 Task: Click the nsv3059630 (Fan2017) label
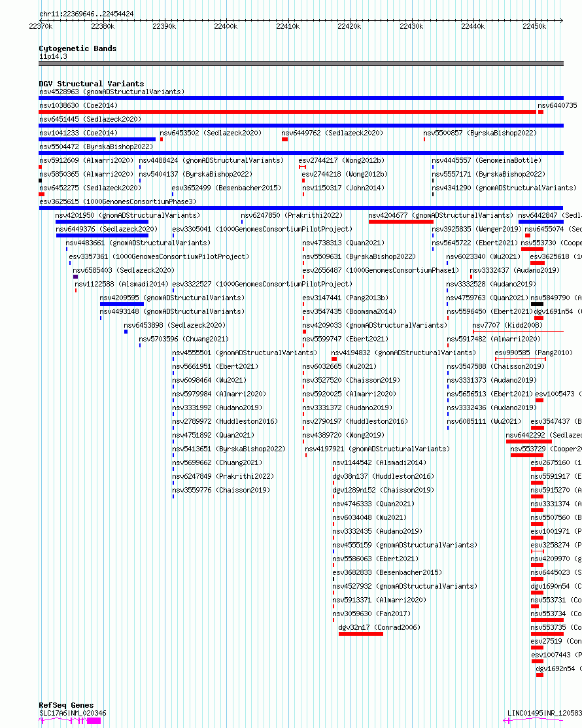click(371, 614)
